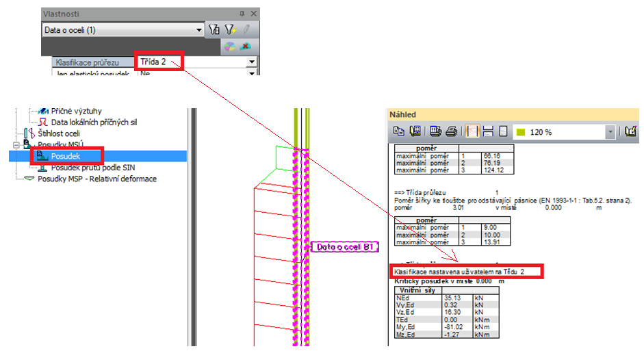Click the Třída průřezu result line
The width and height of the screenshot is (644, 351).
(x=446, y=192)
